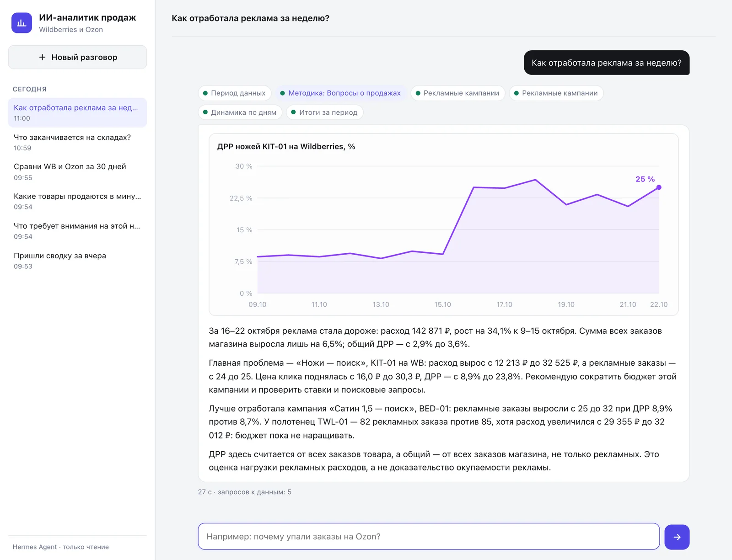Click the user message bubble about advertising
Viewport: 732px width, 560px height.
point(606,63)
